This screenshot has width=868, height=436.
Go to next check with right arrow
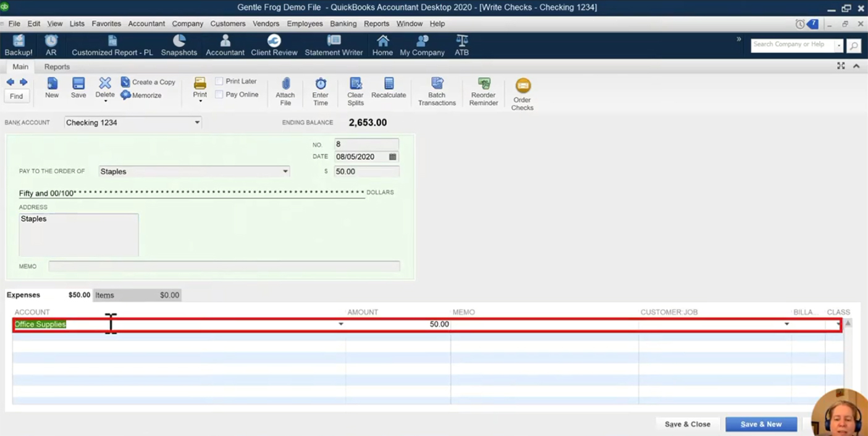(x=23, y=82)
